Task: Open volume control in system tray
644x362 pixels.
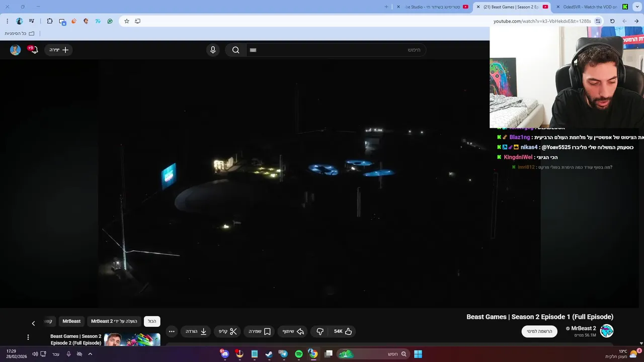Action: click(35, 354)
